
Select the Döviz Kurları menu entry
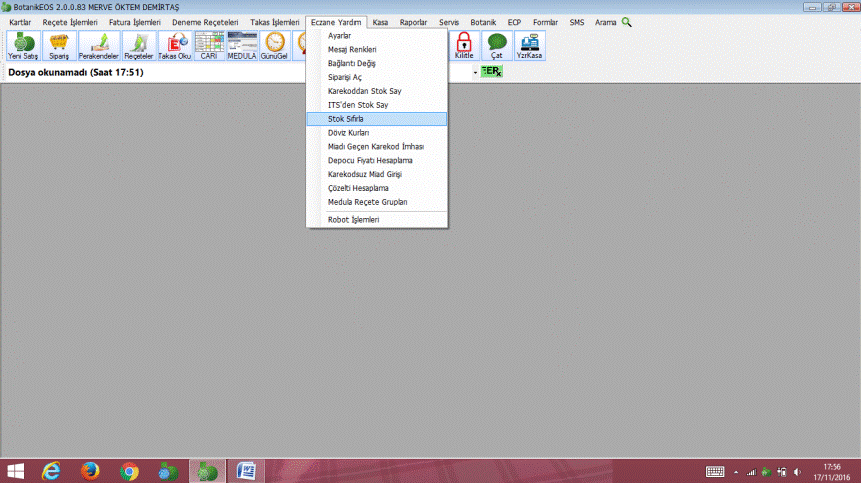(x=349, y=132)
